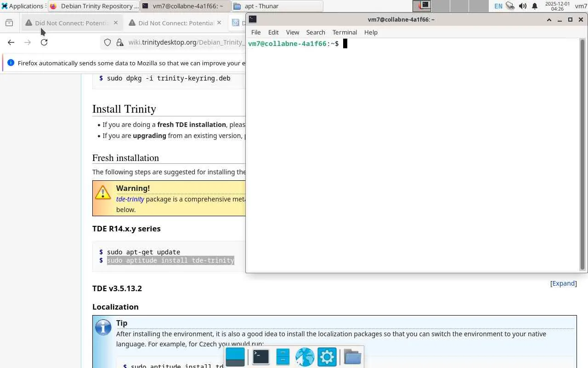The height and width of the screenshot is (368, 588).
Task: Open Firefox sidebar tabs panel icon
Action: 9,23
